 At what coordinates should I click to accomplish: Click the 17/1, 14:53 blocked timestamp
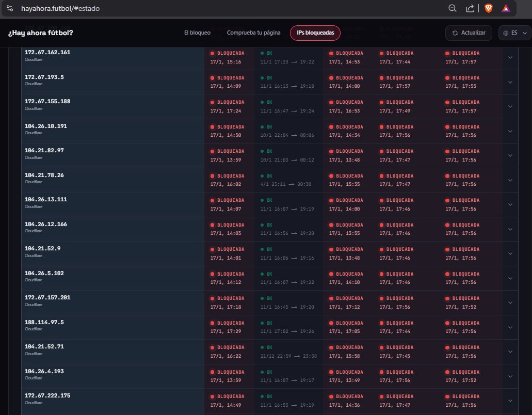tap(344, 62)
